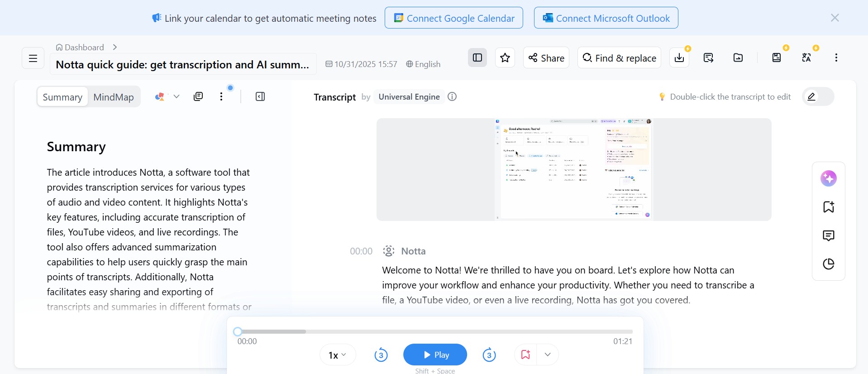Viewport: 868px width, 374px height.
Task: Click the video preview thumbnail
Action: 574,170
